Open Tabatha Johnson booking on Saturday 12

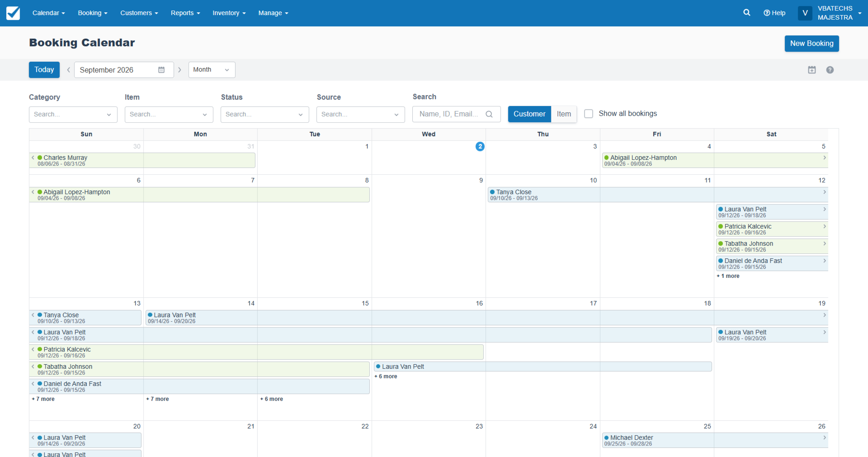pos(772,246)
